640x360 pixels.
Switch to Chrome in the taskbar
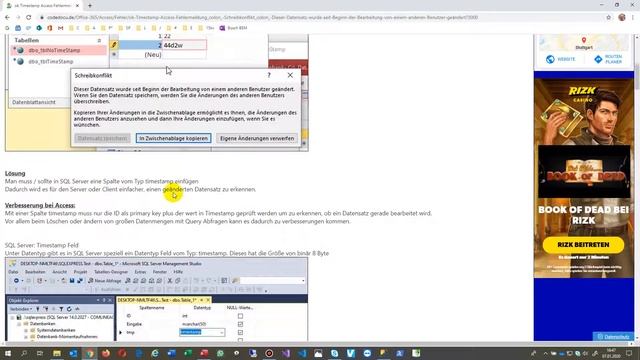click(x=89, y=353)
